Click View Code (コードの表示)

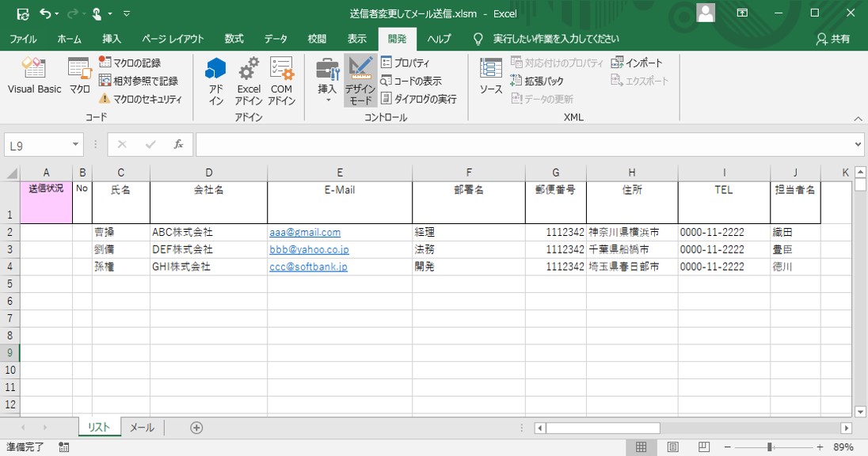[x=411, y=81]
